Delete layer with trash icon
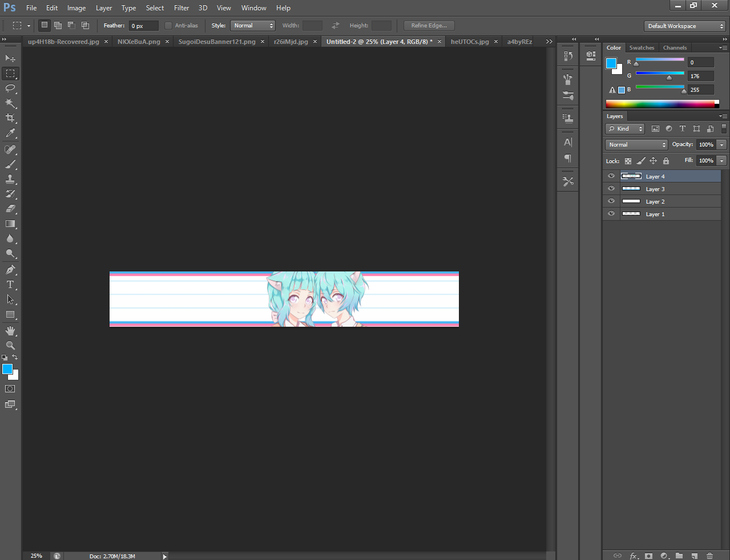 coord(710,555)
